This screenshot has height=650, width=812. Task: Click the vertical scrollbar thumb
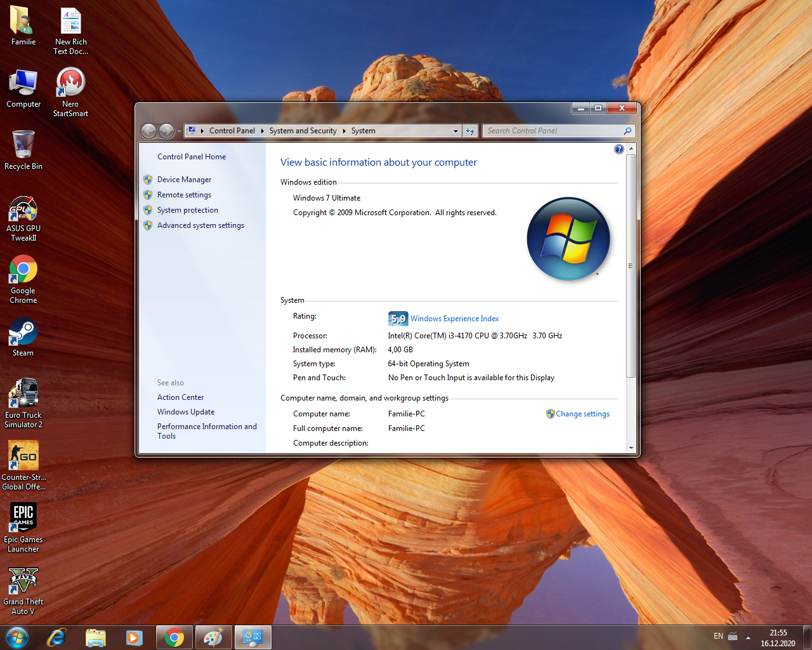pos(631,266)
